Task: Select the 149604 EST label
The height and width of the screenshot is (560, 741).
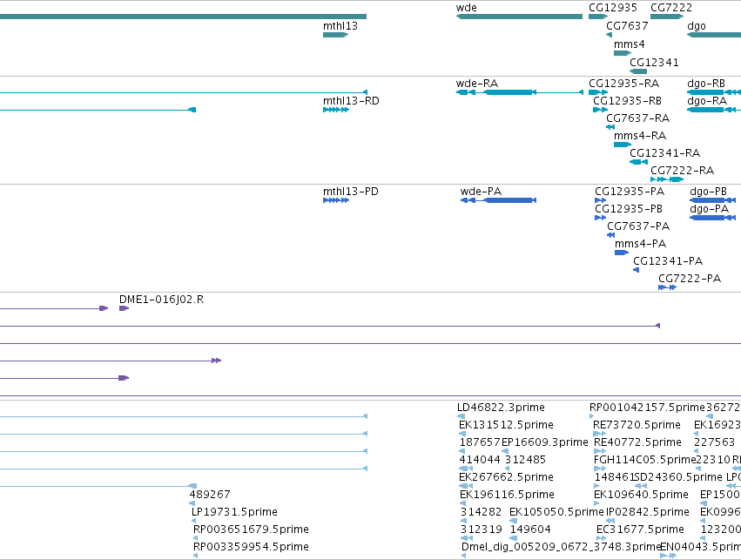Action: (530, 530)
